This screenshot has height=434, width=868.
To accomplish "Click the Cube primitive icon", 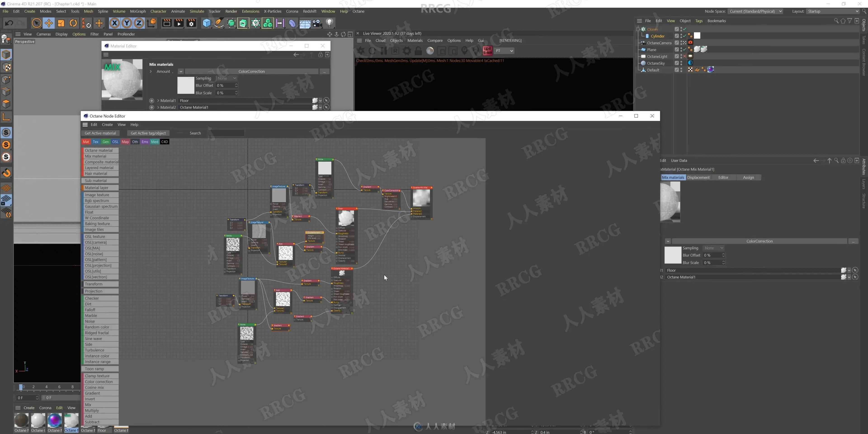I will coord(207,23).
